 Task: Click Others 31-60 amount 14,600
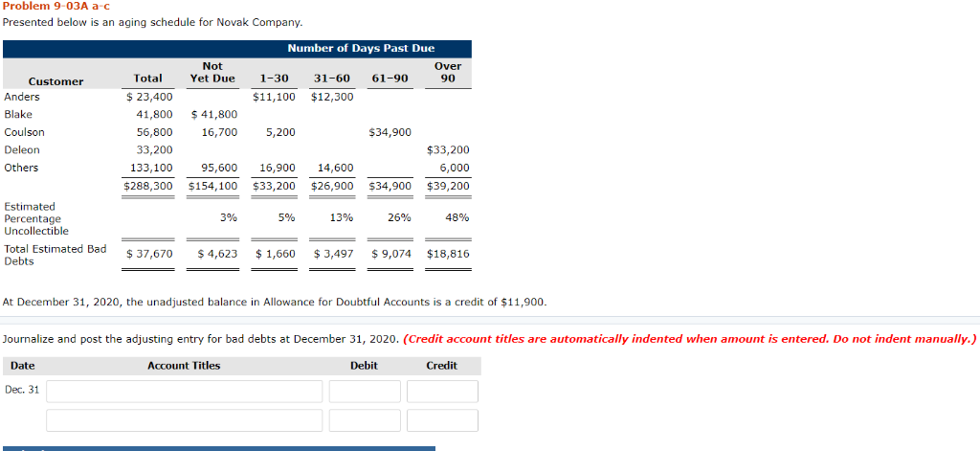[336, 167]
